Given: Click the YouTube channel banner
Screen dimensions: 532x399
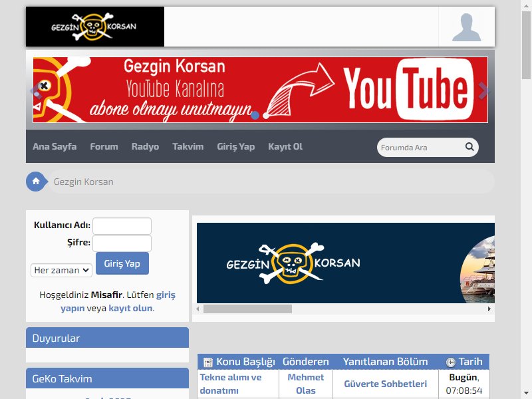Looking at the screenshot, I should 260,90.
